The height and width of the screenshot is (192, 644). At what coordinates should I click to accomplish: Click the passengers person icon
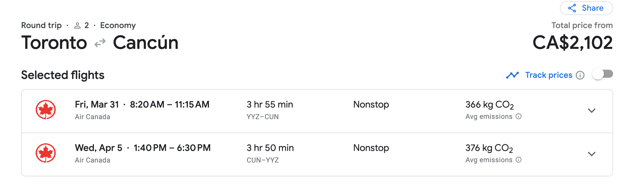(x=77, y=25)
